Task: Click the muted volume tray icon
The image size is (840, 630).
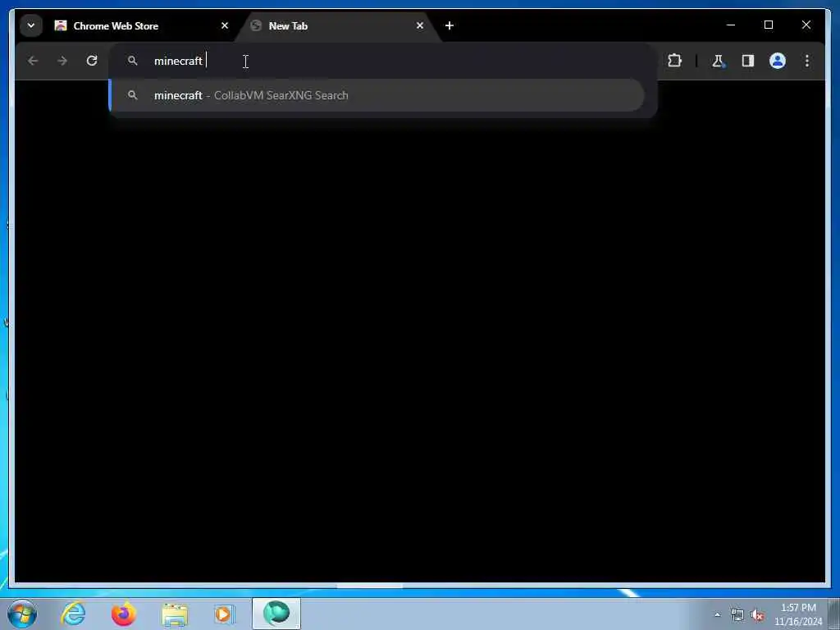Action: [757, 615]
